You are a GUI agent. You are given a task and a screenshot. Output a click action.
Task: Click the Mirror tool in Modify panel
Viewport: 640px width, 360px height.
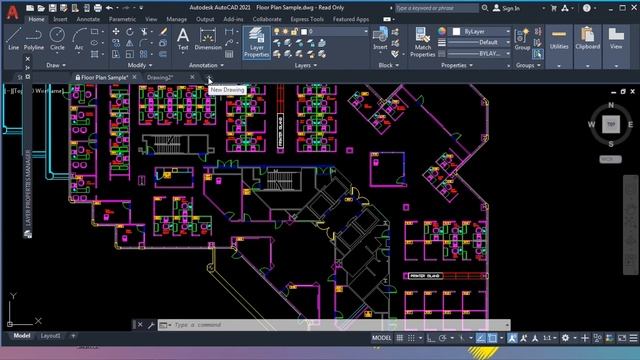[130, 43]
